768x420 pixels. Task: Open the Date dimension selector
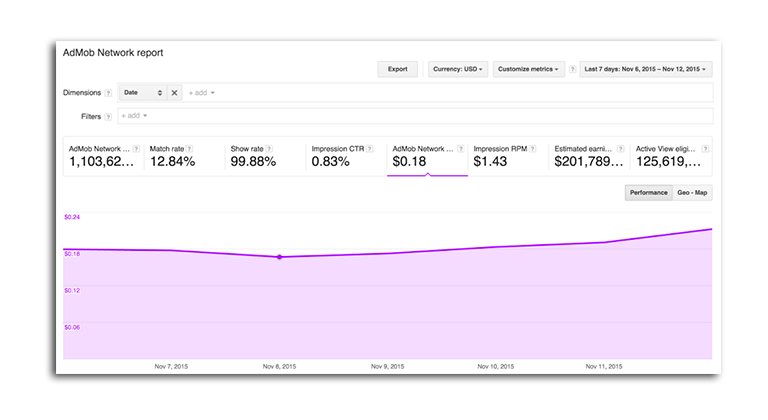tap(143, 93)
